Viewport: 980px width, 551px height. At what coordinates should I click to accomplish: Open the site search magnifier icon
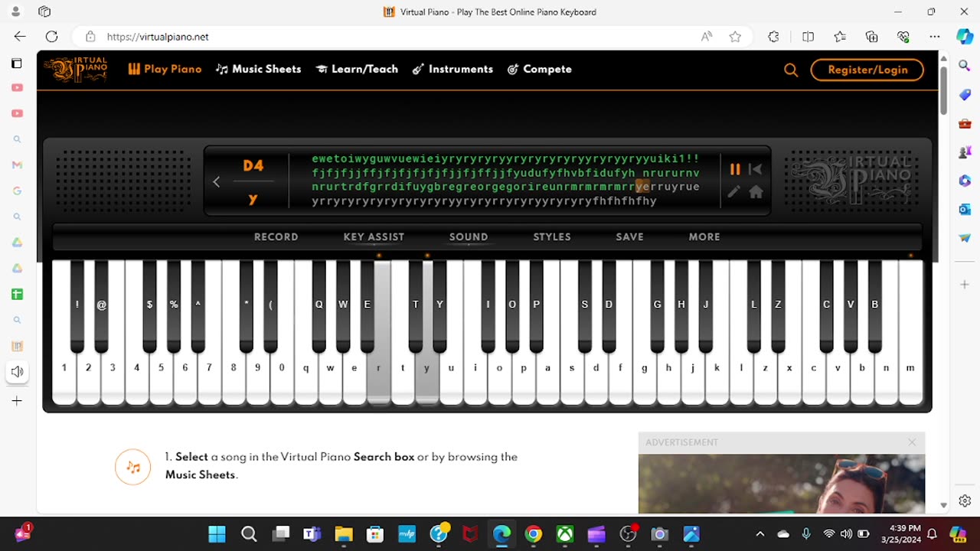791,70
